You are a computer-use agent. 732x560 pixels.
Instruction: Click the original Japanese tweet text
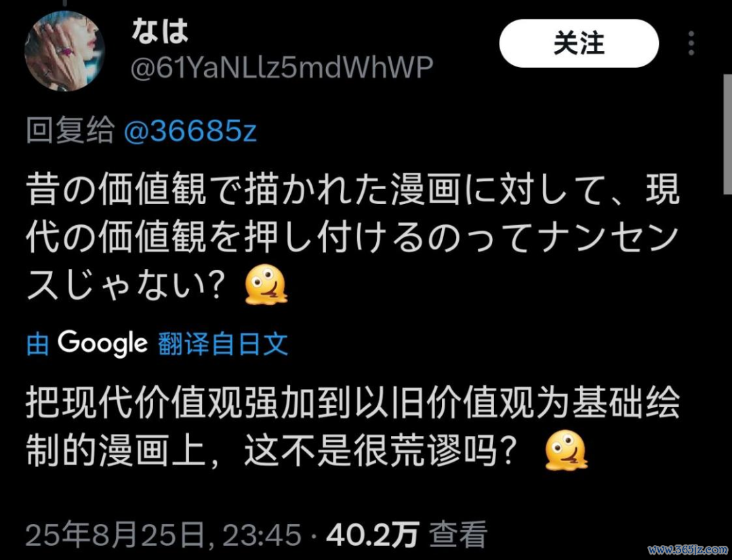point(352,238)
